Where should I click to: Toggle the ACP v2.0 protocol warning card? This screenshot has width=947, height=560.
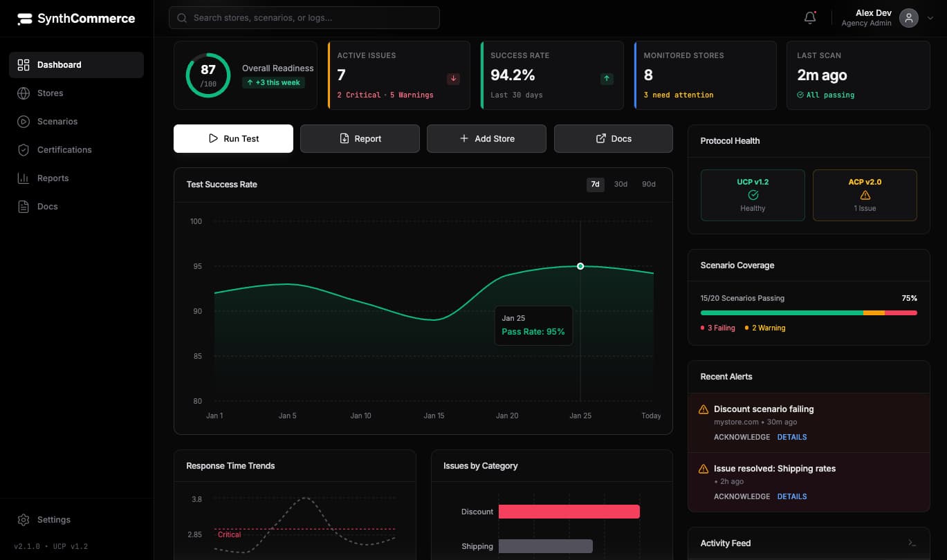(x=865, y=195)
